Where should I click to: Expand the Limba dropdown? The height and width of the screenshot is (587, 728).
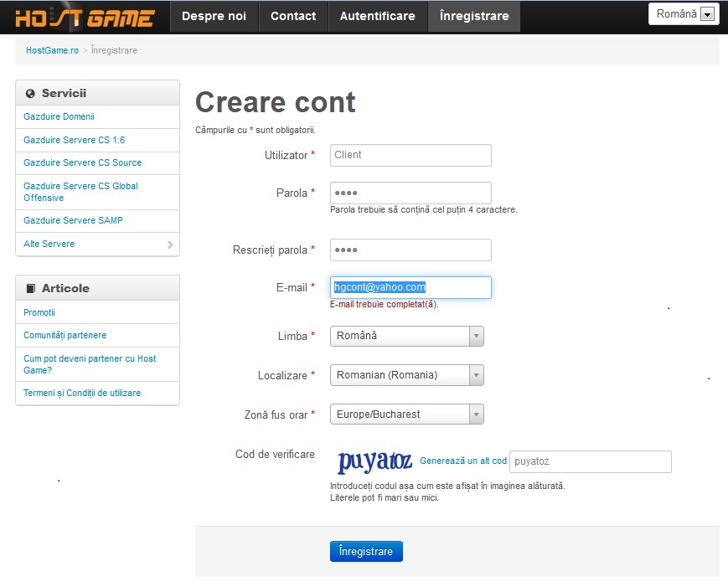tap(406, 336)
